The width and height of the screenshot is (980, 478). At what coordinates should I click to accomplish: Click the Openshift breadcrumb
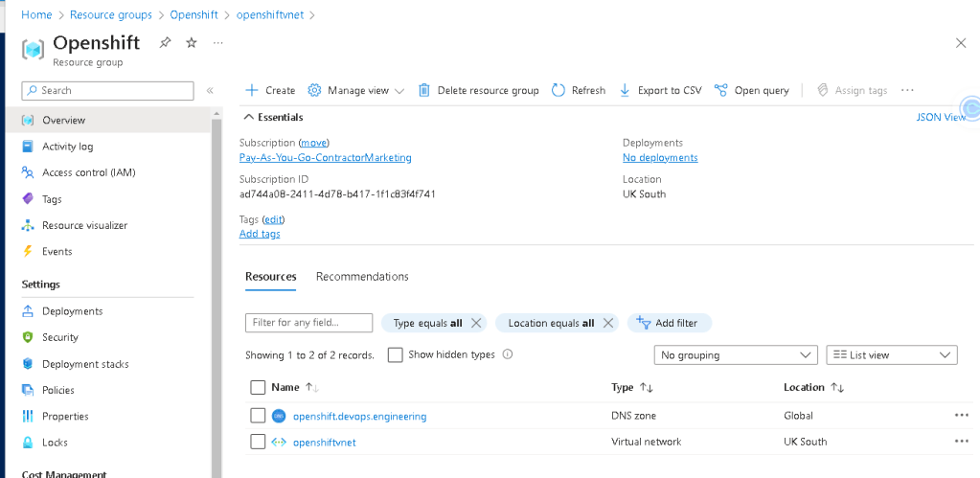(194, 14)
